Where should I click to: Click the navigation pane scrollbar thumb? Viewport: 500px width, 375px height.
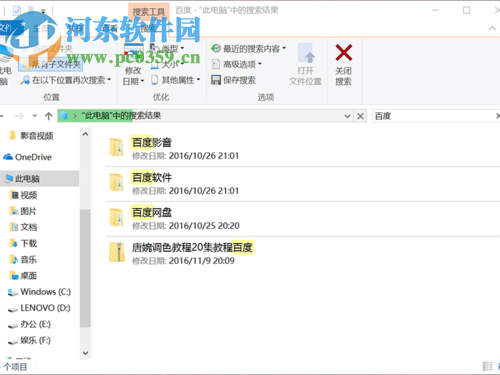click(x=85, y=268)
